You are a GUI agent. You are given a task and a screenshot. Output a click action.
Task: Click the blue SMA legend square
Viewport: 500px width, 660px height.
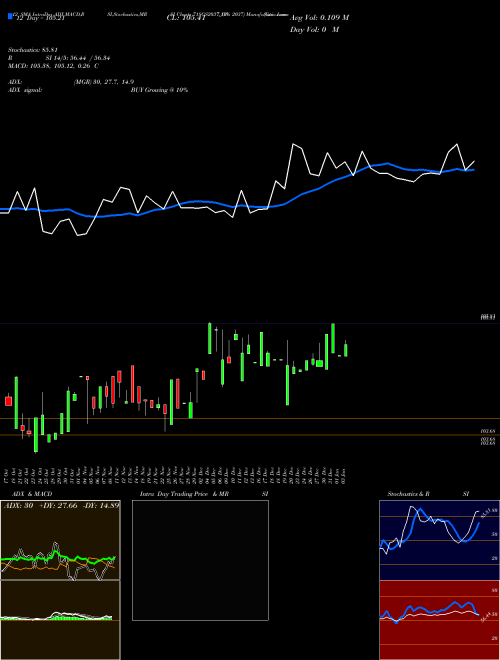coord(10,17)
